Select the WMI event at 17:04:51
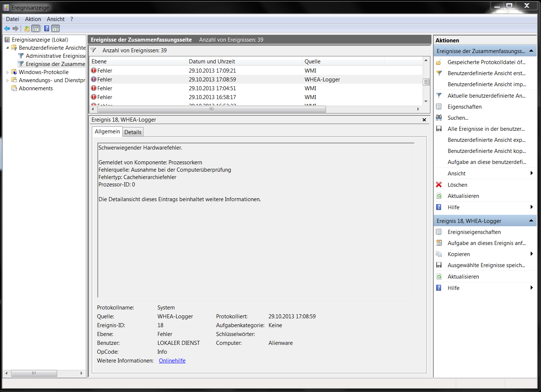Viewport: 541px width, 392px height. (256, 88)
